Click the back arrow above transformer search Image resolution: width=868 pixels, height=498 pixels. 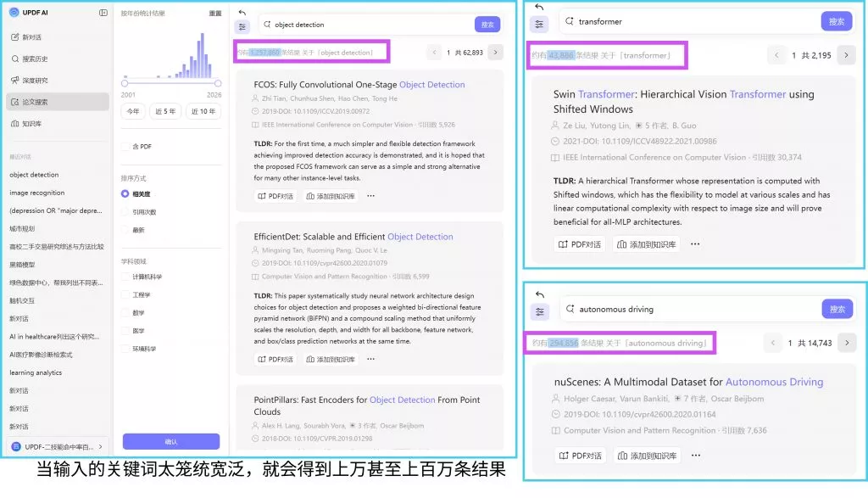pyautogui.click(x=539, y=7)
